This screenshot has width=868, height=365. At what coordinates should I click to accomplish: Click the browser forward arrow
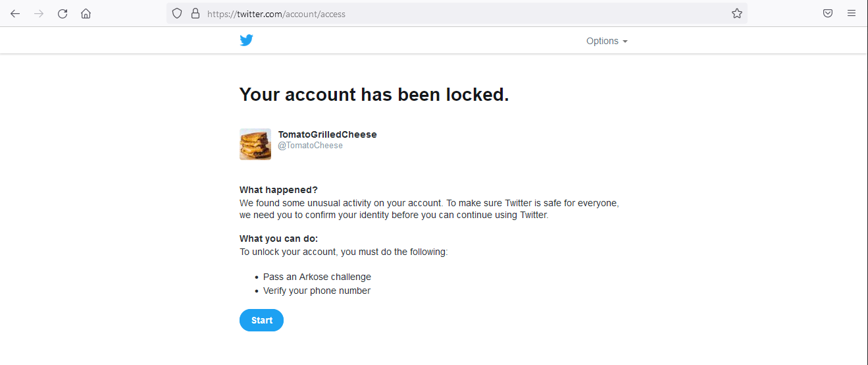pyautogui.click(x=39, y=13)
